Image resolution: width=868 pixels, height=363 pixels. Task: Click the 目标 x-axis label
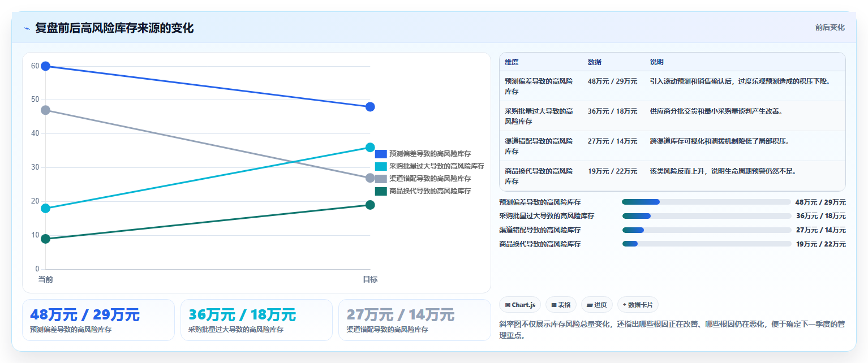(x=370, y=279)
